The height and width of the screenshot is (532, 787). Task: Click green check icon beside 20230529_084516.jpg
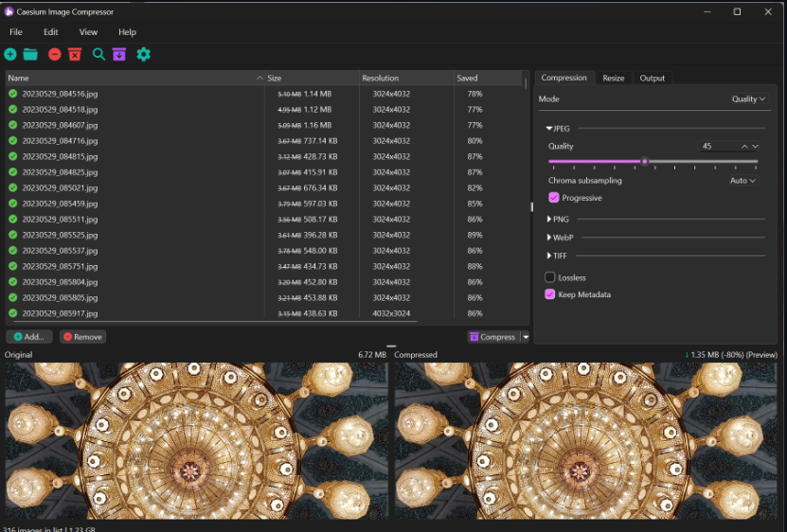(13, 94)
